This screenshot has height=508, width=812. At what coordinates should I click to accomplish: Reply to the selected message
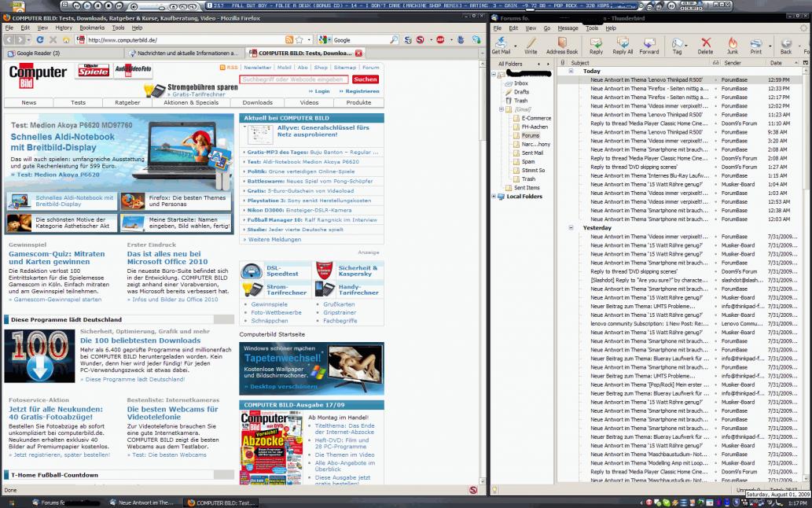pyautogui.click(x=596, y=46)
